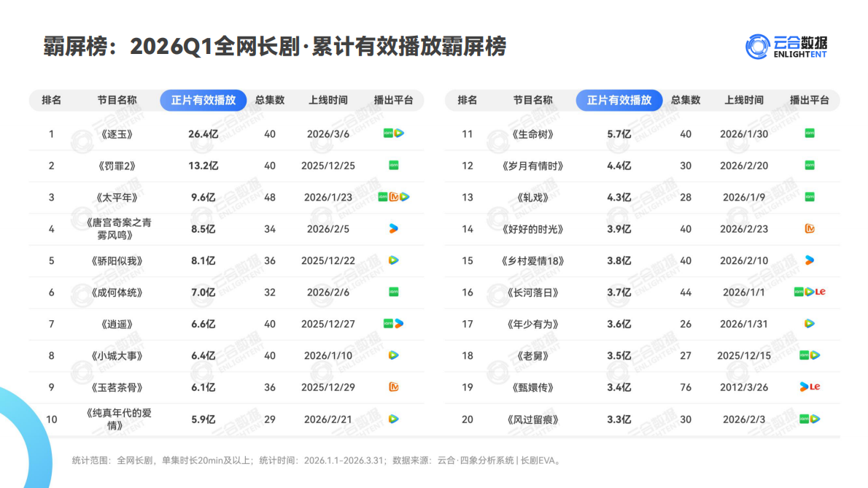Viewport: 868px width, 488px height.
Task: Click the launch date 2026/1/30
Action: pyautogui.click(x=744, y=134)
